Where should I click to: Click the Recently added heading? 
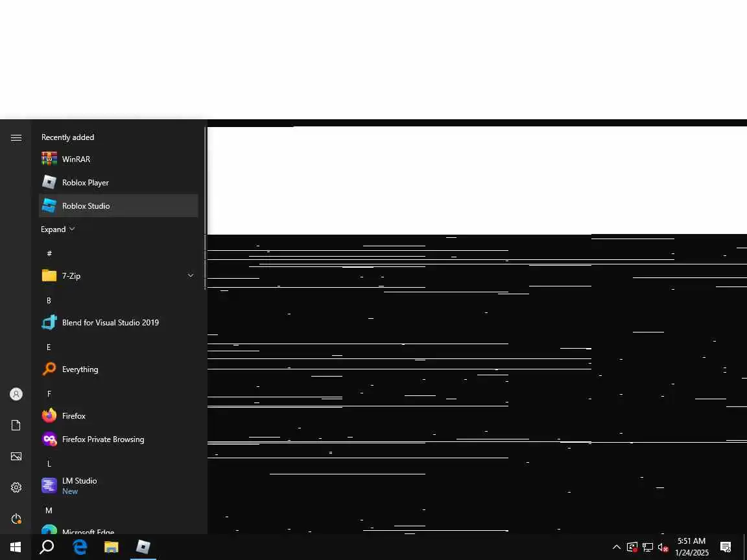pos(67,137)
